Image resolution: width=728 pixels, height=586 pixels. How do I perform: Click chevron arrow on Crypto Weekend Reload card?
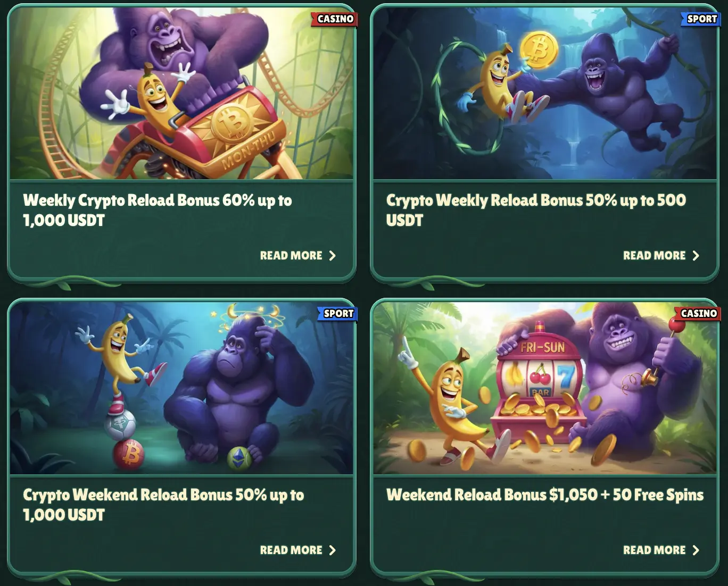coord(333,550)
